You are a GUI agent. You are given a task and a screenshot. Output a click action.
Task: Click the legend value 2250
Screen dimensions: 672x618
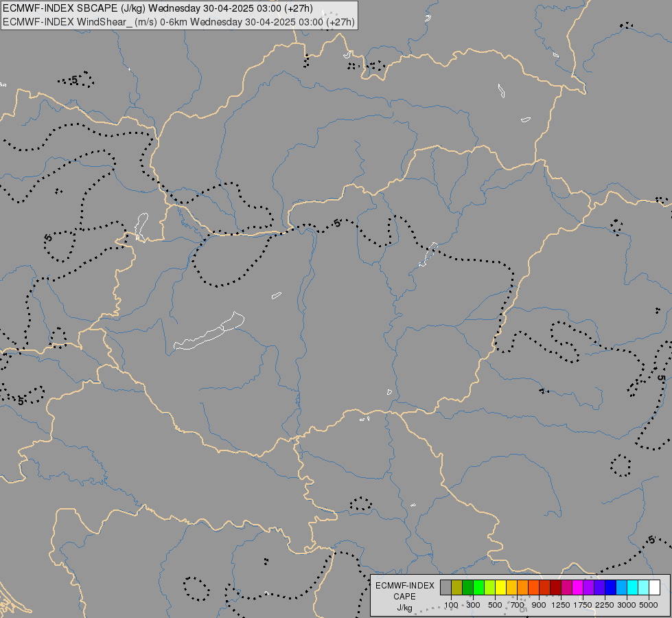point(605,605)
